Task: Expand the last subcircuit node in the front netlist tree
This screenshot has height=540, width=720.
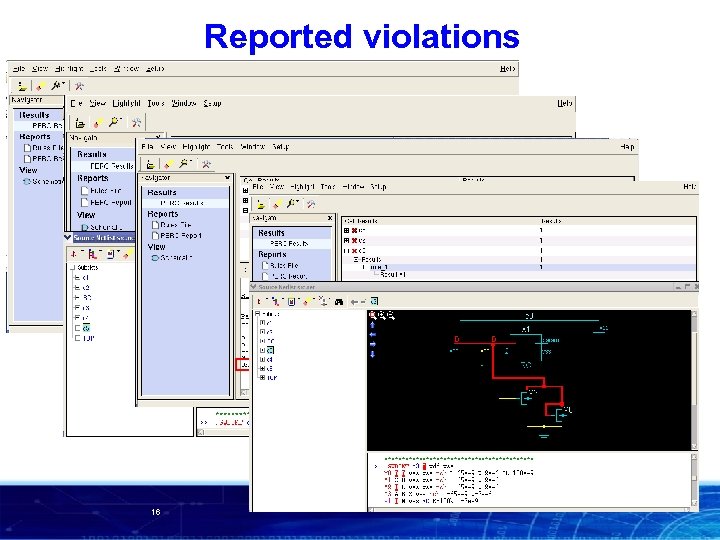Action: pyautogui.click(x=262, y=377)
